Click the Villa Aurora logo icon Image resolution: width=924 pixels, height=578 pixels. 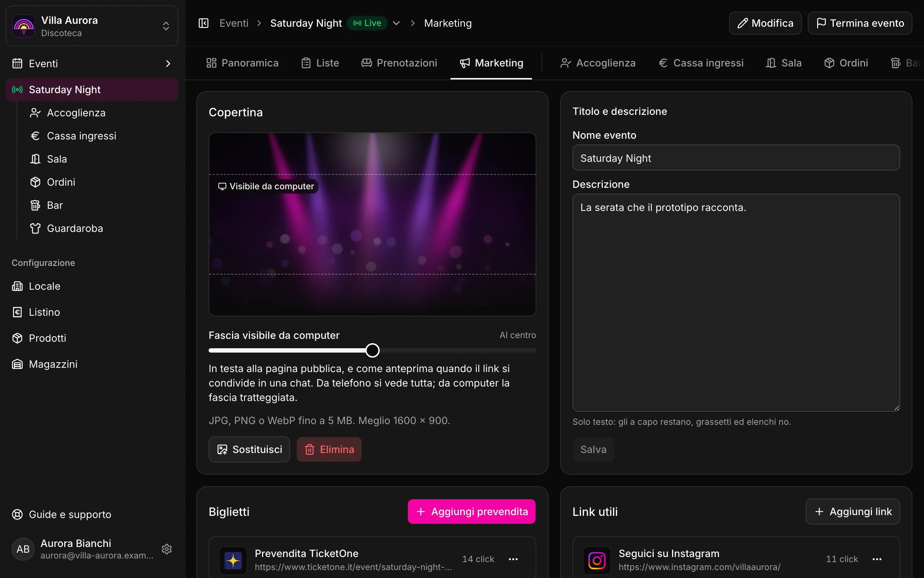point(24,26)
